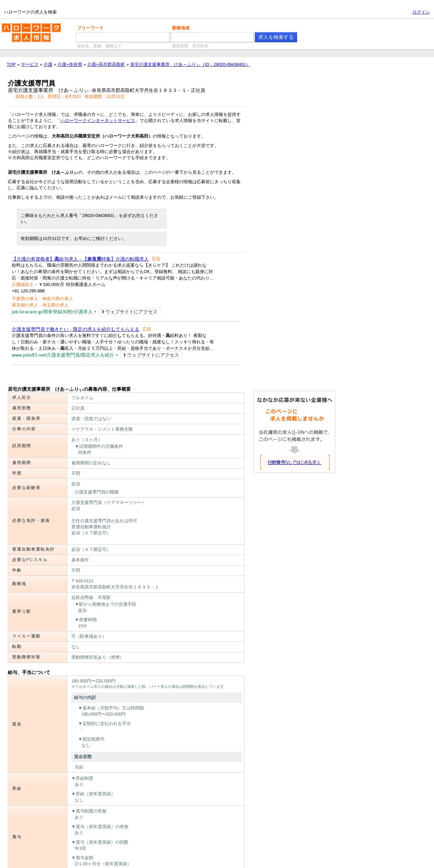Open the 介護 breadcrumb link
The width and height of the screenshot is (434, 868).
pos(48,65)
